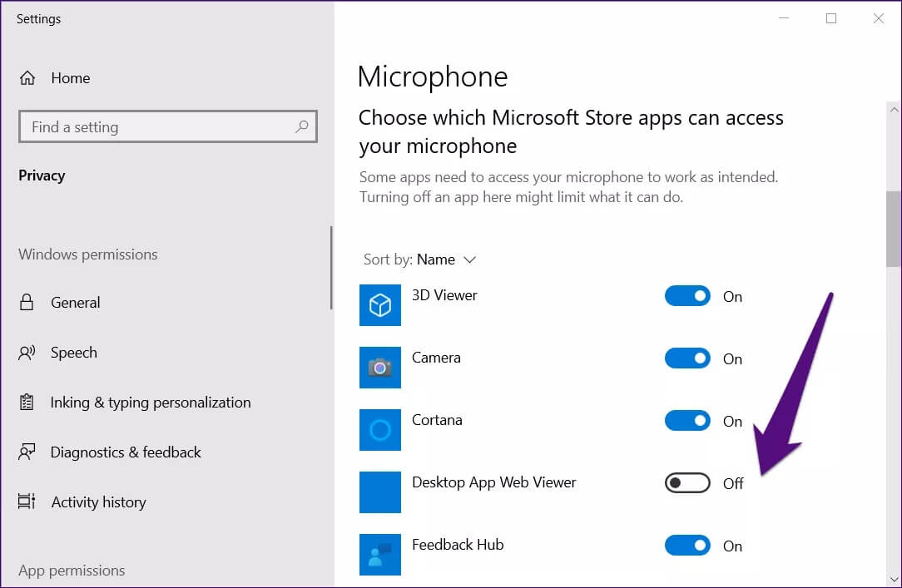Image resolution: width=902 pixels, height=588 pixels.
Task: Open the Sort by Name dropdown
Action: 420,259
